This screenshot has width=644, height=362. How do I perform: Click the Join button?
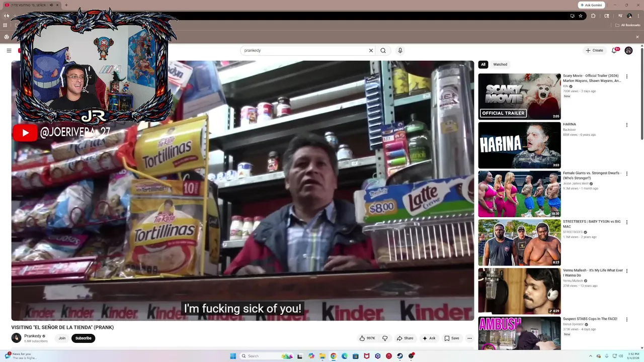[x=62, y=338]
